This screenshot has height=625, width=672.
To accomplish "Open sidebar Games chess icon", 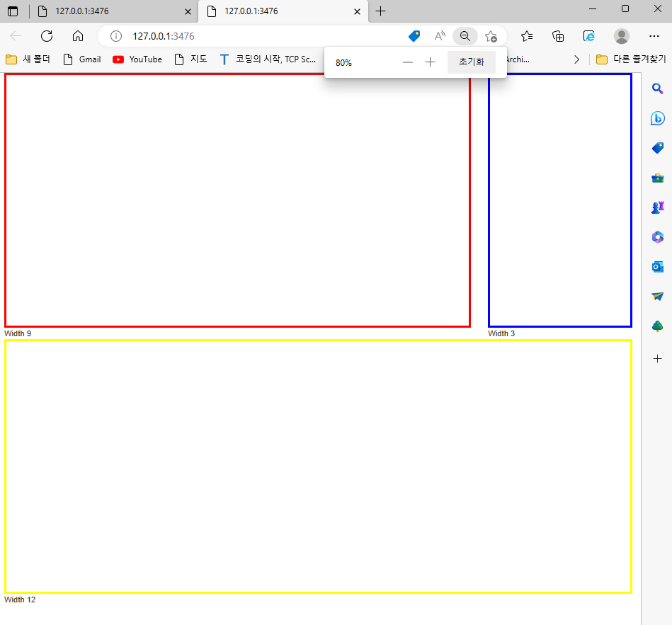I will (x=657, y=207).
